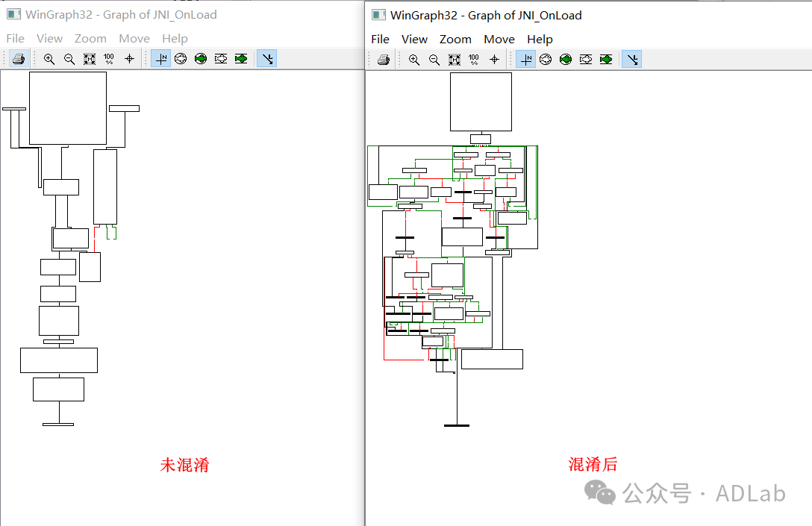Screen dimensions: 812x526
Task: Activate the green fisheye zoom icon
Action: coord(606,59)
